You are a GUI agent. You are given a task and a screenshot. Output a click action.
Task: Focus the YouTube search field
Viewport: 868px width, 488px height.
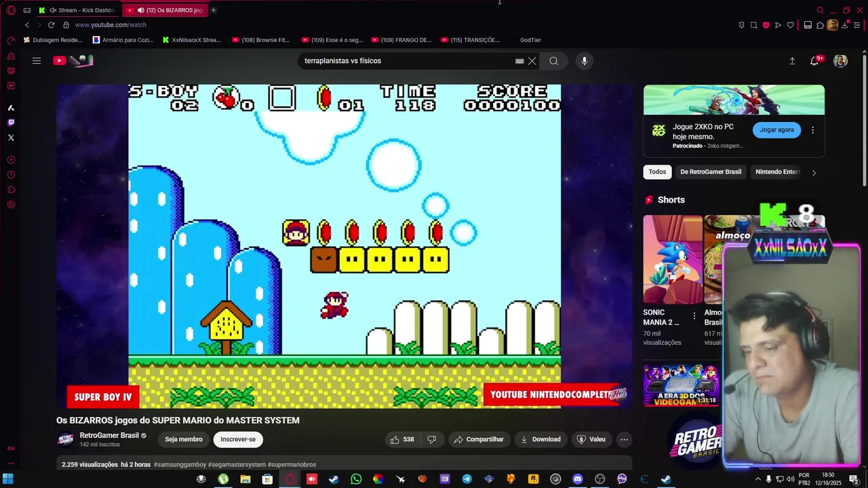pos(407,61)
